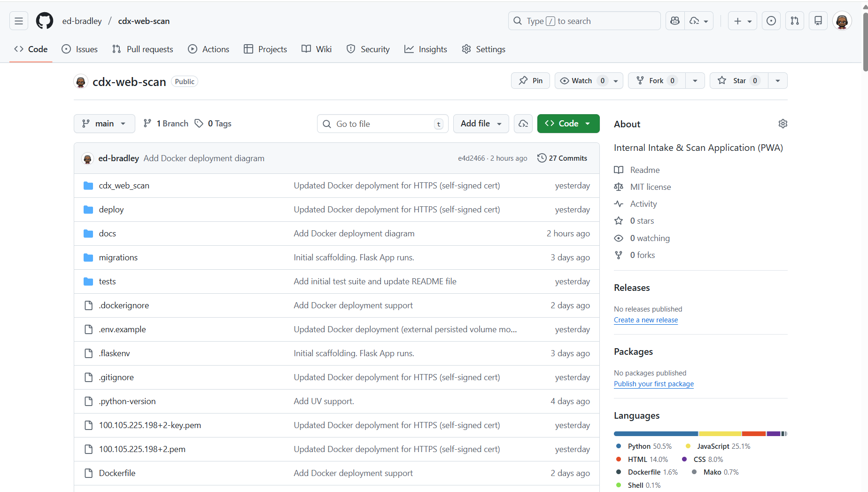
Task: Open the Copilot chat icon
Action: (675, 21)
